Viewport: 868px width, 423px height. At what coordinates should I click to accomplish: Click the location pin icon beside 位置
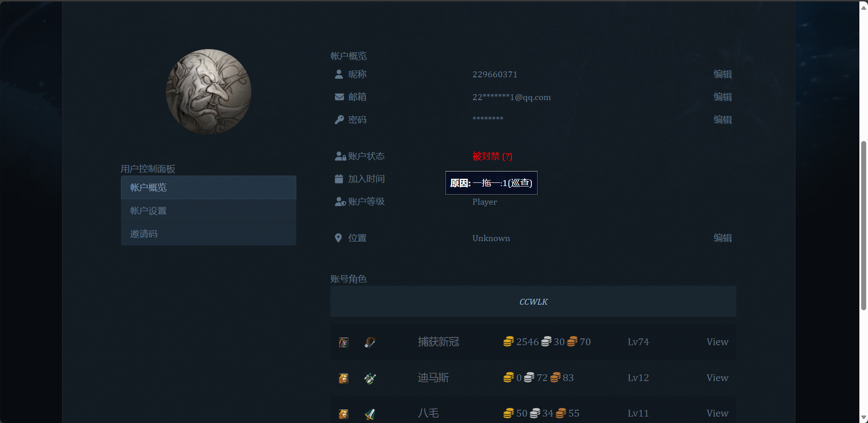(338, 237)
